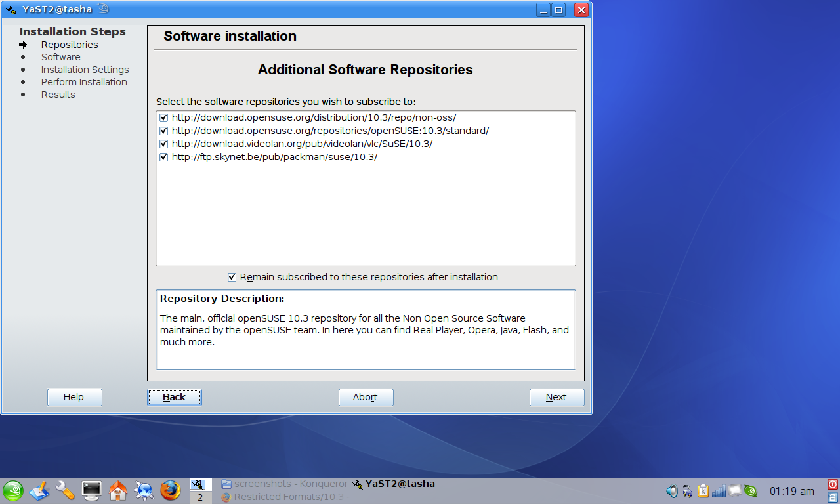Click the Repositories installation step
Image resolution: width=840 pixels, height=504 pixels.
[x=70, y=45]
